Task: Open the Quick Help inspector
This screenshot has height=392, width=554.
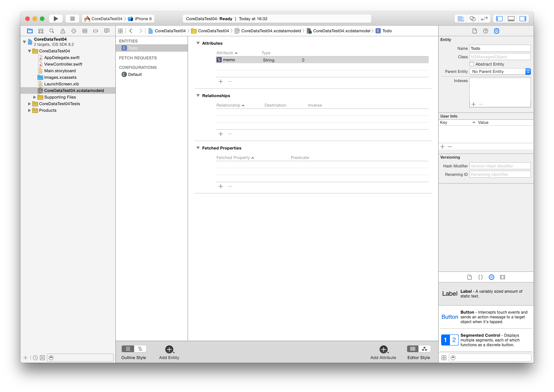Action: click(485, 31)
